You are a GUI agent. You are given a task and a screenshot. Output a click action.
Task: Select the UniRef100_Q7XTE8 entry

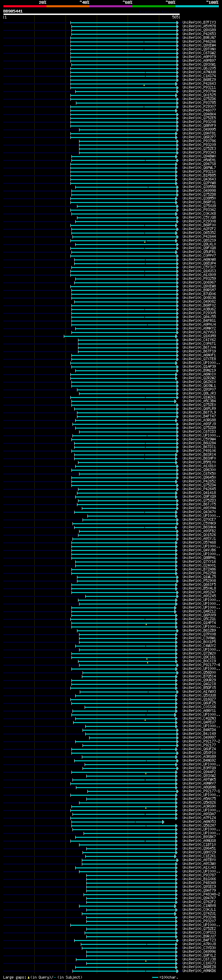click(199, 359)
